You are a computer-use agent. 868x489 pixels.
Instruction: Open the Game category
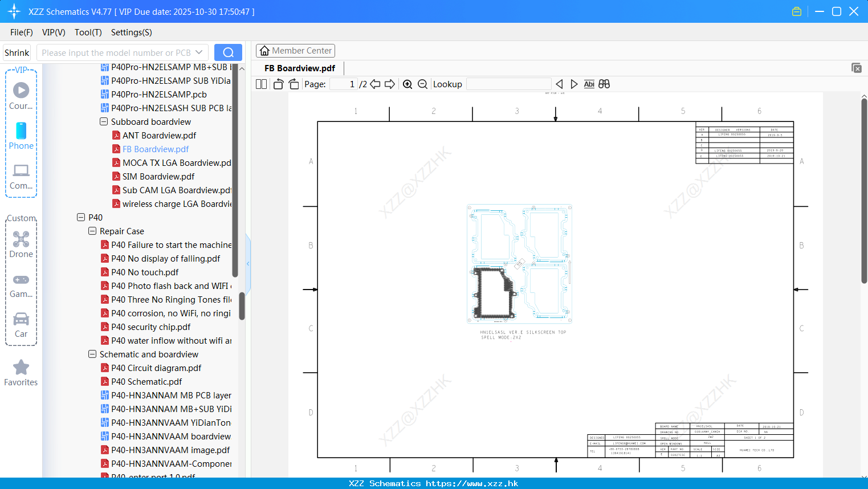tap(21, 286)
